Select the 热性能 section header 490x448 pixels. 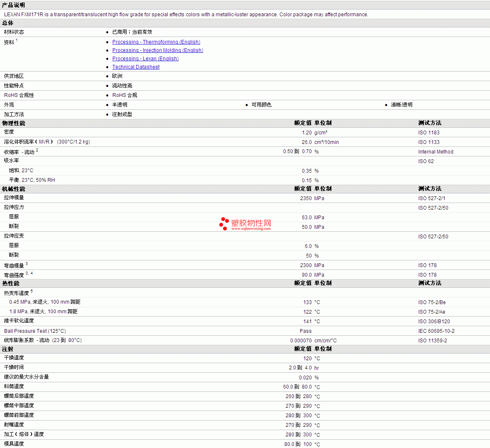click(11, 283)
